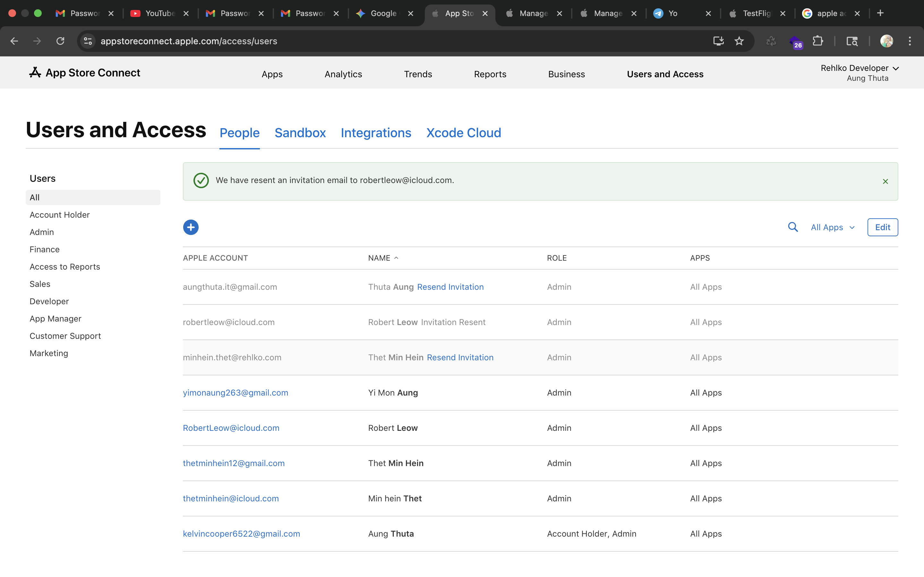The height and width of the screenshot is (577, 924).
Task: Bookmark this page with the star icon
Action: [x=739, y=41]
